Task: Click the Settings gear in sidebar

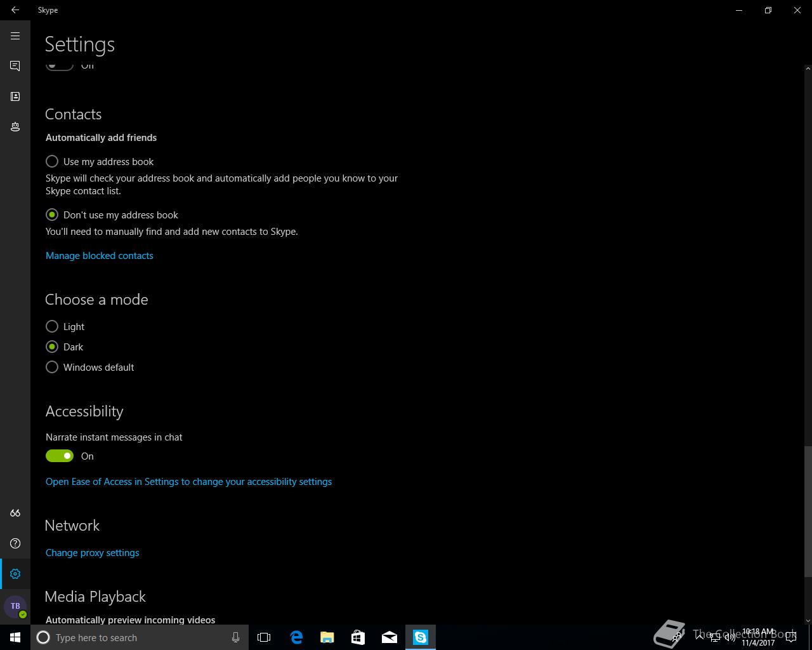Action: point(15,574)
